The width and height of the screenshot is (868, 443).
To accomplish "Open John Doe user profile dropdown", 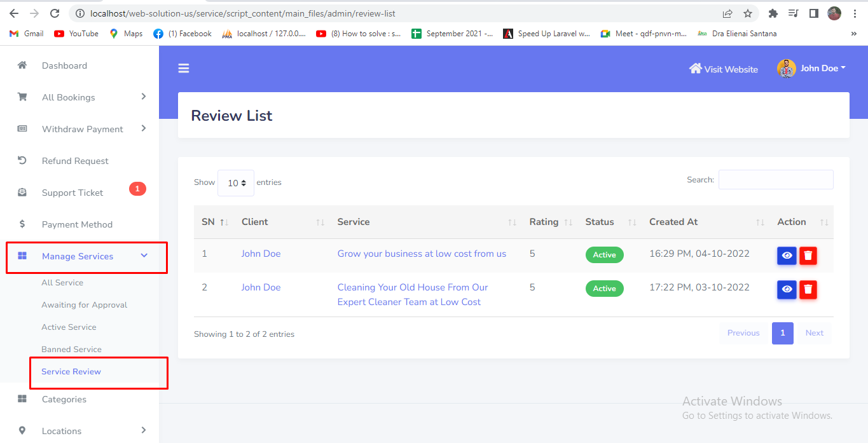I will 812,69.
